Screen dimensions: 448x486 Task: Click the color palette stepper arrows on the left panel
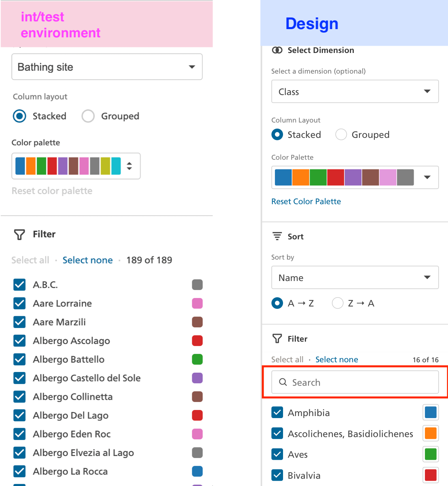click(129, 166)
